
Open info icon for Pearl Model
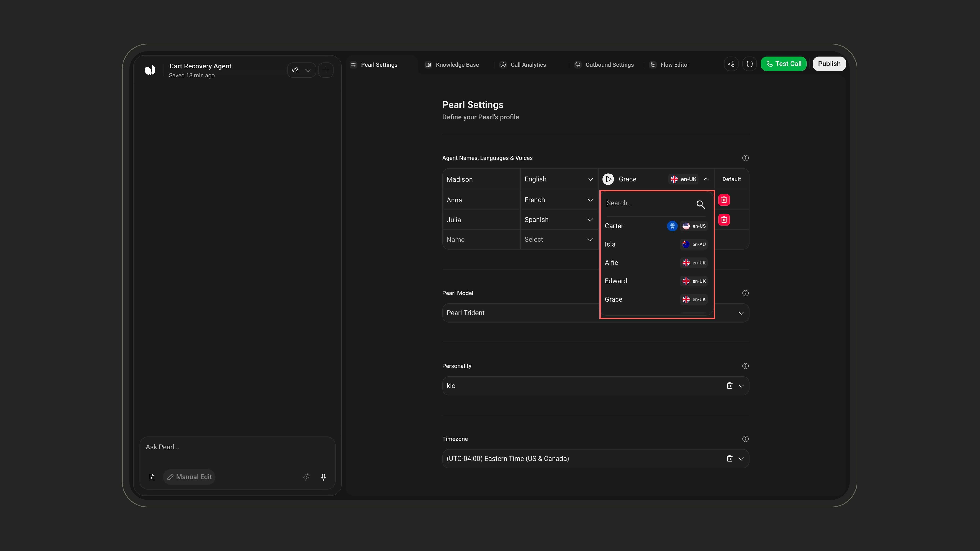click(x=745, y=293)
